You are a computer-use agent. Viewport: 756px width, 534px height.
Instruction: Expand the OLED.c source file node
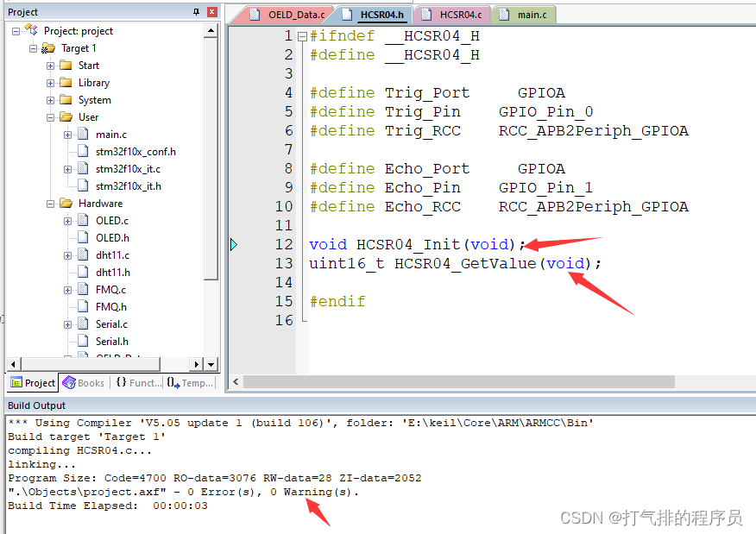[68, 220]
